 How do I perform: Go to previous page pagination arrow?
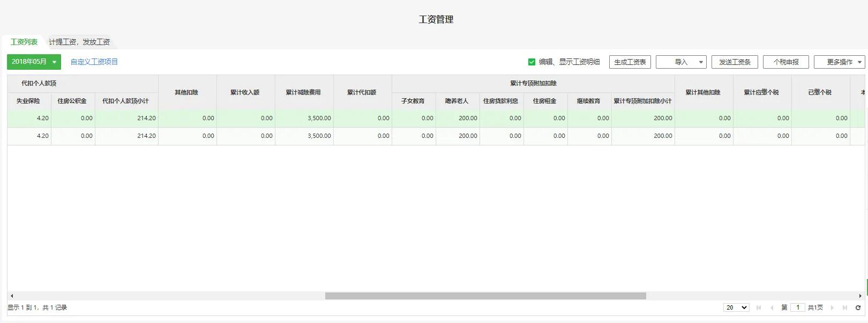pyautogui.click(x=772, y=307)
